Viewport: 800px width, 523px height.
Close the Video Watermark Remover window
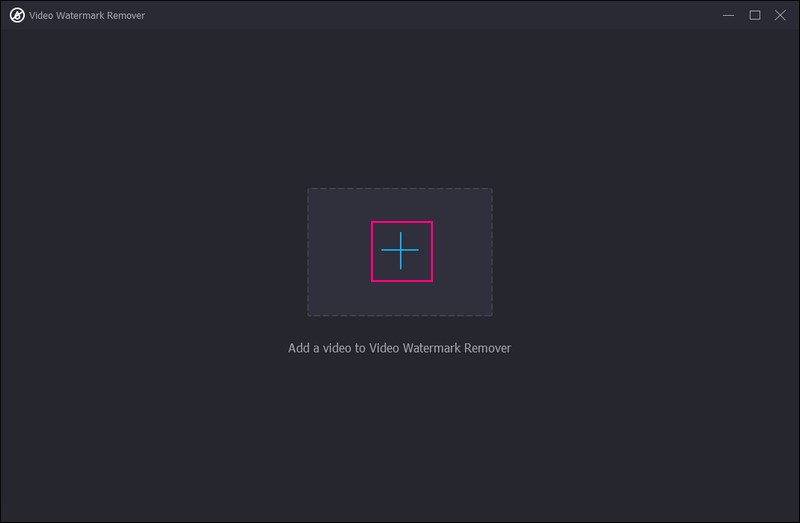click(x=781, y=15)
